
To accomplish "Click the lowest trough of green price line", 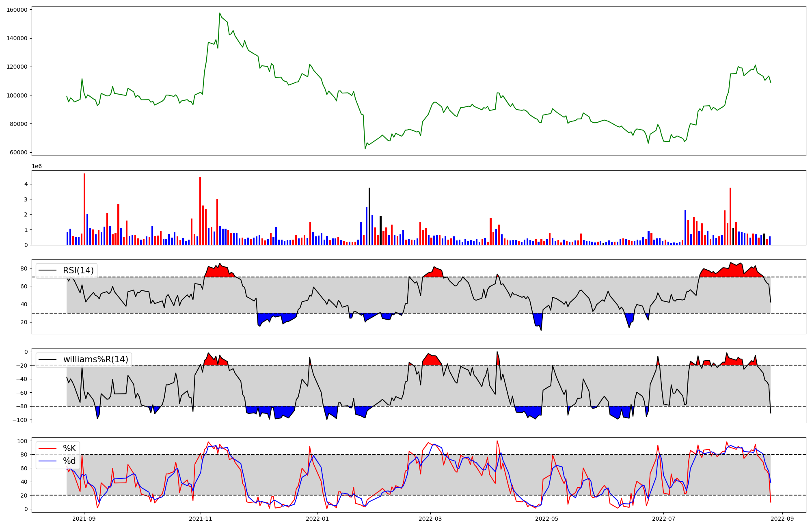I will coord(365,149).
